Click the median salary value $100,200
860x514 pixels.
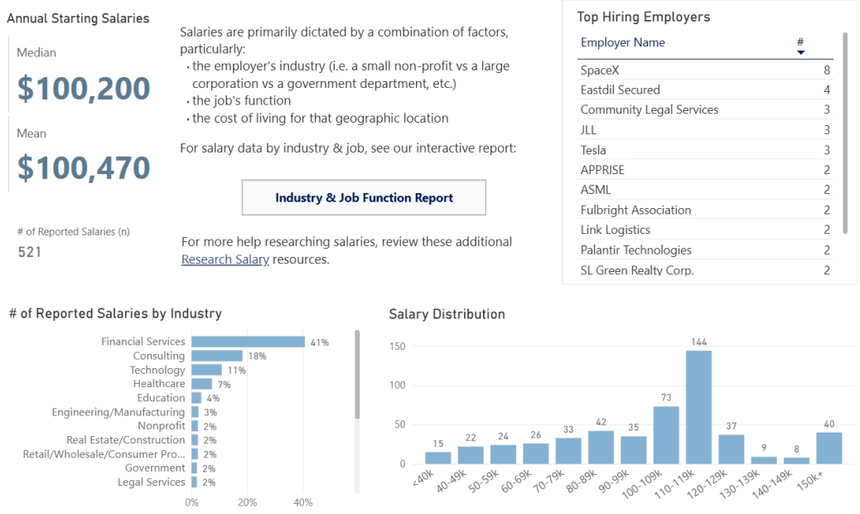83,88
